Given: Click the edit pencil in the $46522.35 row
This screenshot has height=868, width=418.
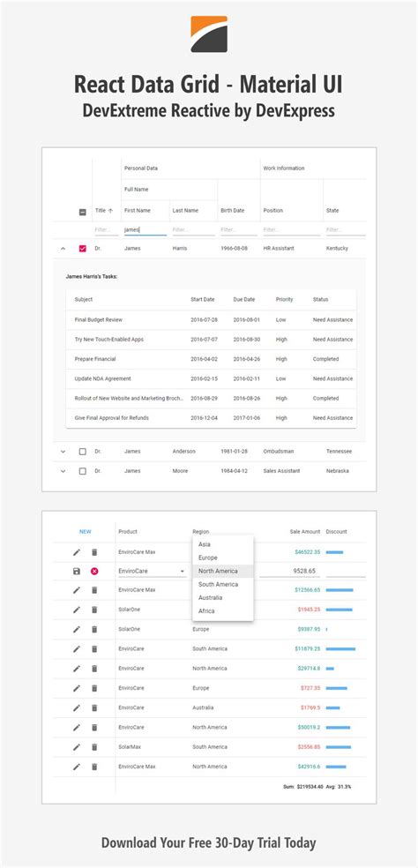Looking at the screenshot, I should coord(77,552).
